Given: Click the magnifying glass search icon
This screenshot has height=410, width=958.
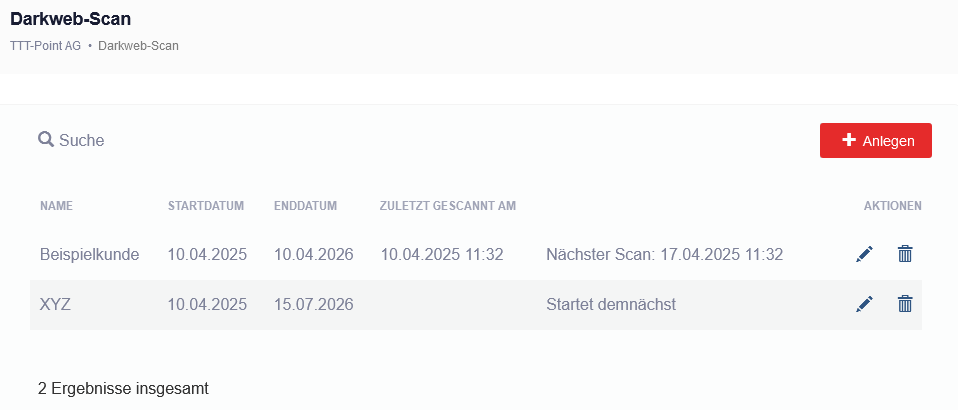Looking at the screenshot, I should pos(46,140).
